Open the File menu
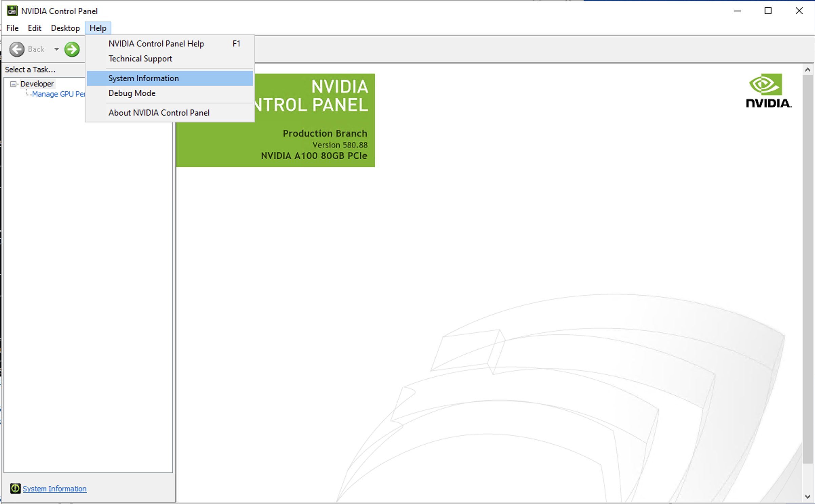The height and width of the screenshot is (504, 815). (12, 28)
